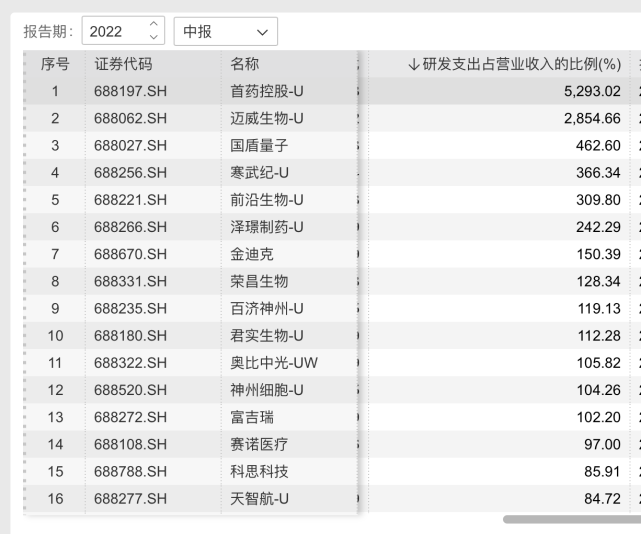Select the 金迪克 row
The width and height of the screenshot is (641, 534).
(252, 254)
